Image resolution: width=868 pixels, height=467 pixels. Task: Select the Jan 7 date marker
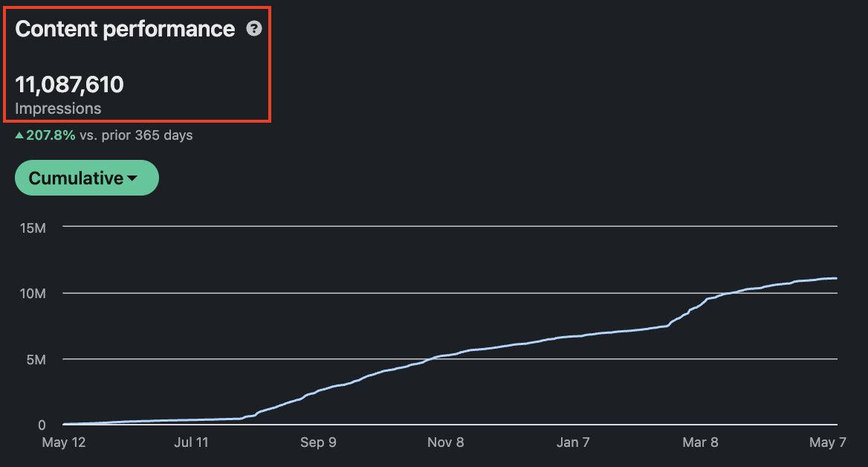click(573, 442)
